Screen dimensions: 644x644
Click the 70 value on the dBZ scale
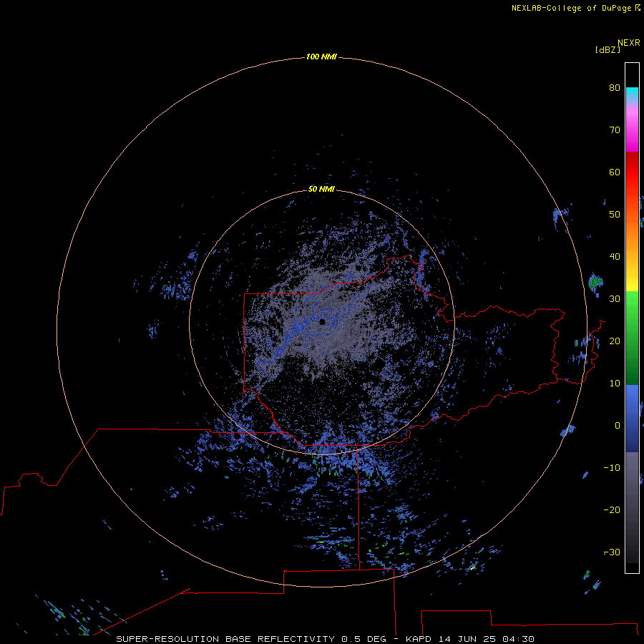(x=615, y=130)
